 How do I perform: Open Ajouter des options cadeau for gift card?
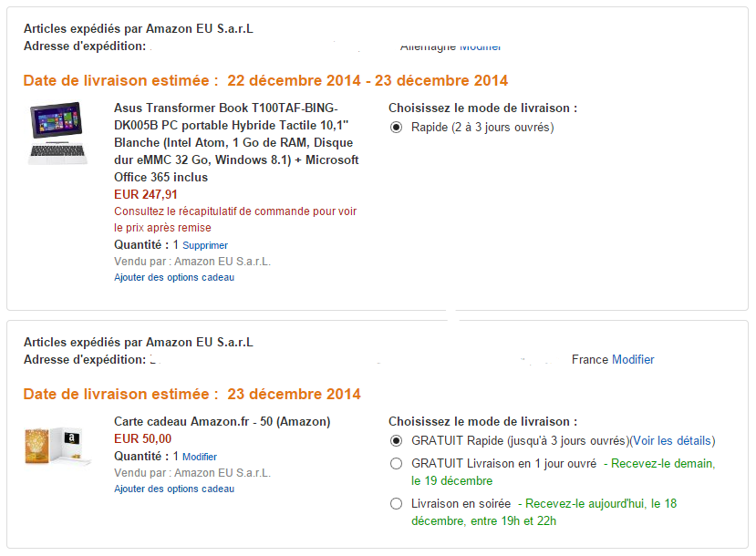[x=174, y=489]
